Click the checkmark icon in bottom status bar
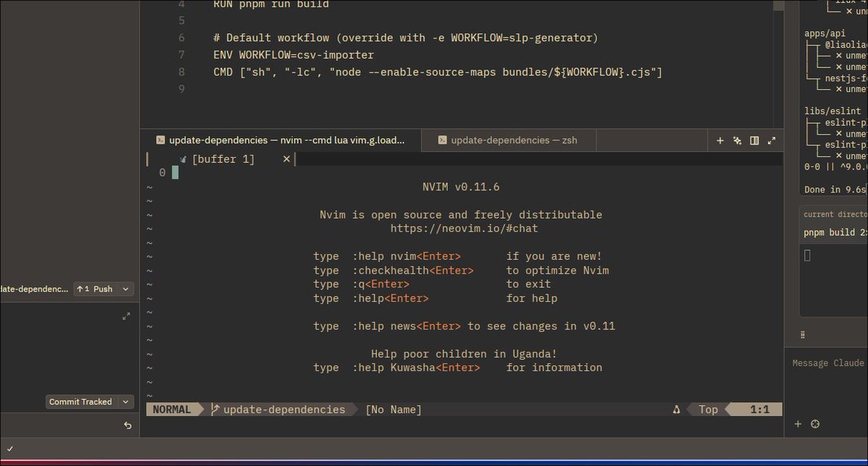Image resolution: width=868 pixels, height=466 pixels. tap(10, 449)
